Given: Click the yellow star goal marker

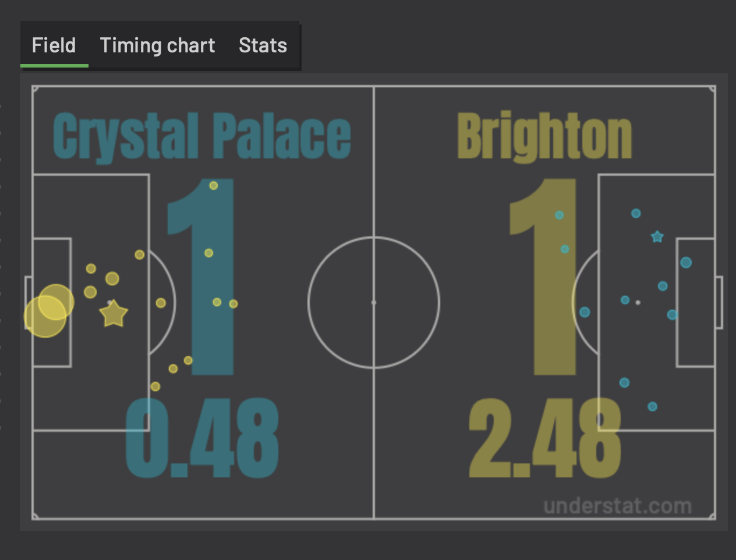Looking at the screenshot, I should click(x=114, y=314).
